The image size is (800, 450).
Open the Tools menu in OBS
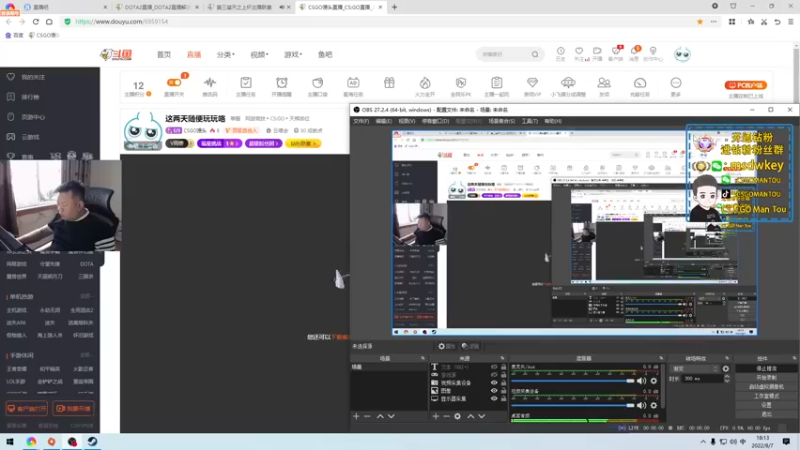[x=530, y=121]
